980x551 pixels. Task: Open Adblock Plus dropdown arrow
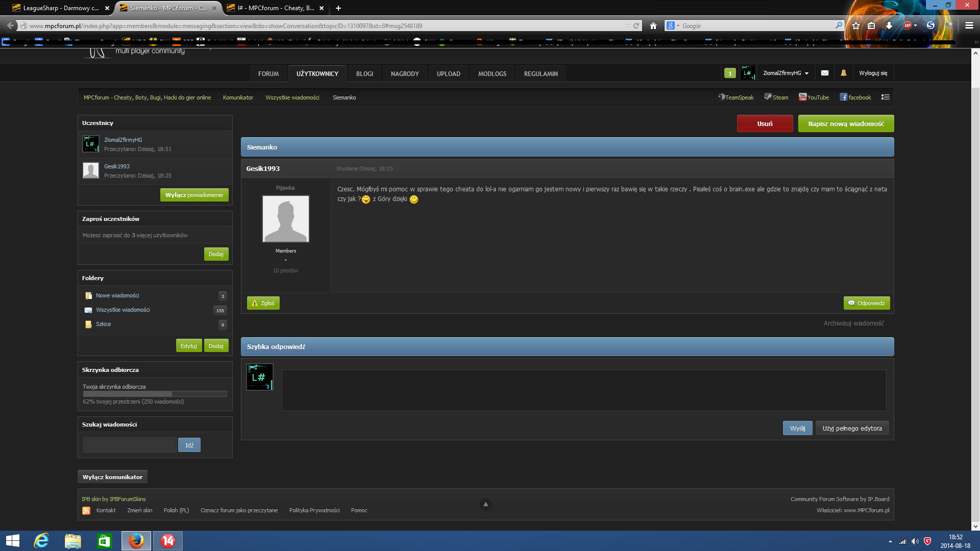click(915, 26)
